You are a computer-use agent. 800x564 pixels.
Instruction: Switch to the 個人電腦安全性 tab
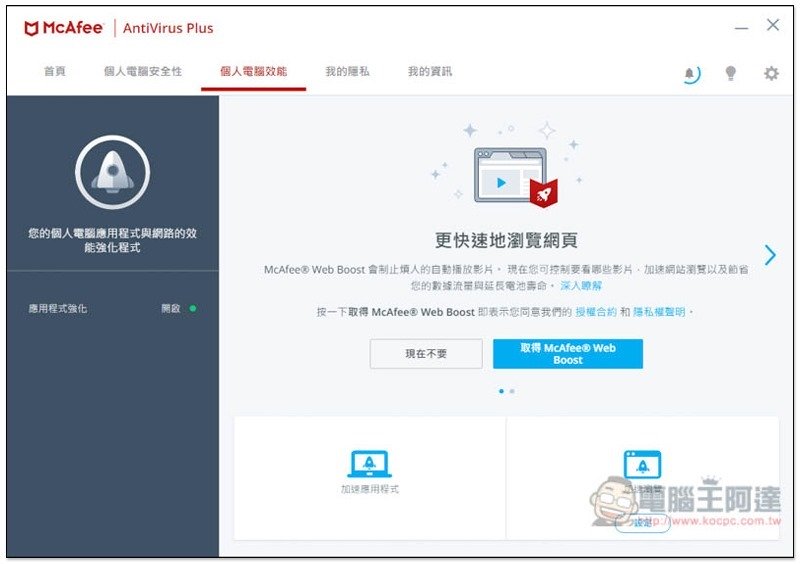[143, 71]
